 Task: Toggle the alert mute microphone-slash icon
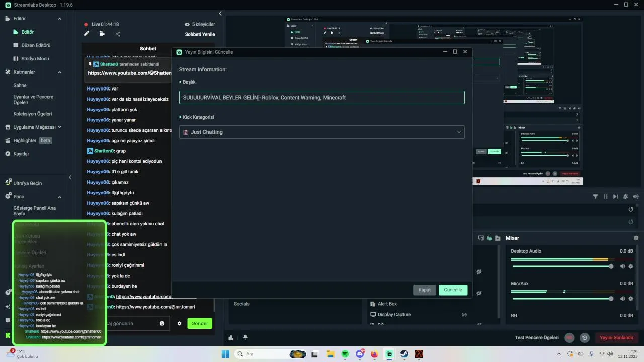pyautogui.click(x=626, y=197)
